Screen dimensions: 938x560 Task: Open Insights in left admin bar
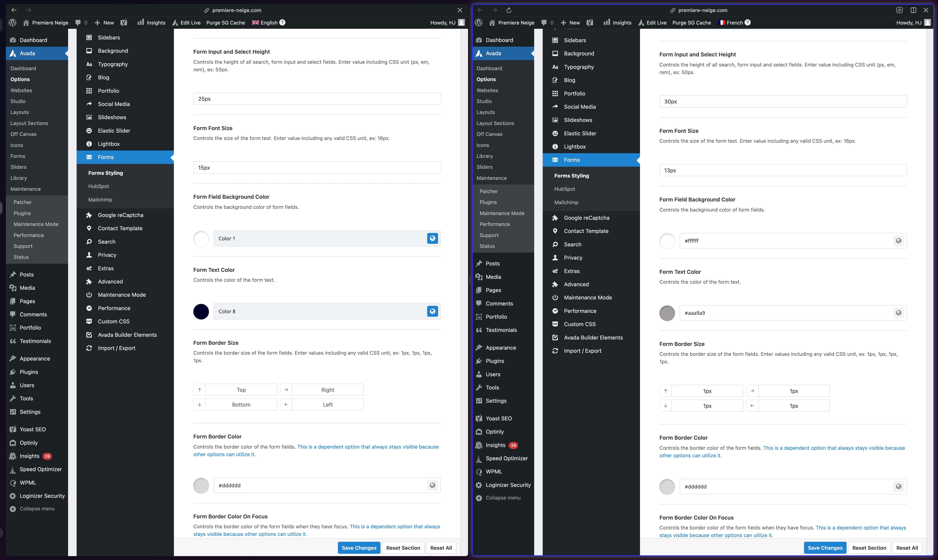pyautogui.click(x=151, y=23)
